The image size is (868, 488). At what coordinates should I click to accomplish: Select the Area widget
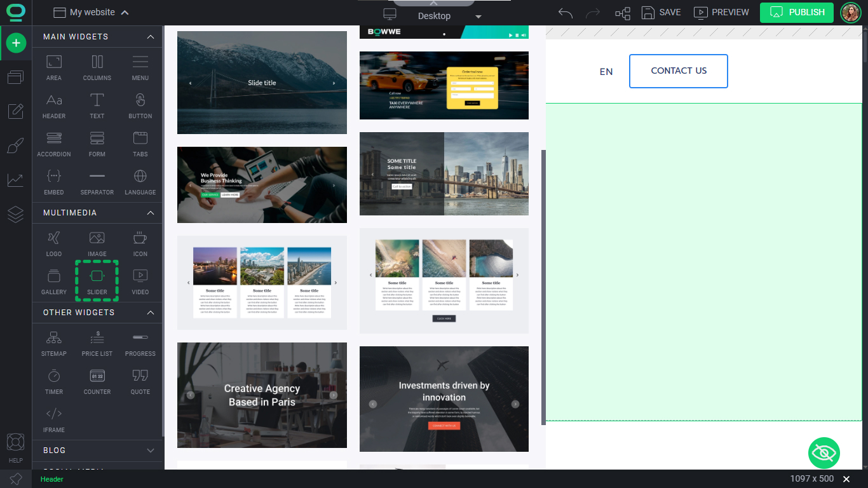(54, 68)
